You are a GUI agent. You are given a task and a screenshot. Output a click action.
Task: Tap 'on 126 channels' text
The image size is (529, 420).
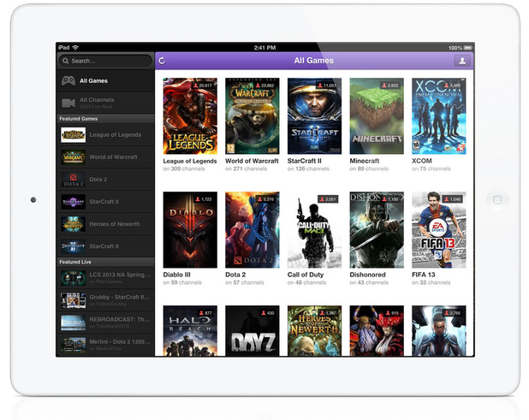[x=308, y=169]
